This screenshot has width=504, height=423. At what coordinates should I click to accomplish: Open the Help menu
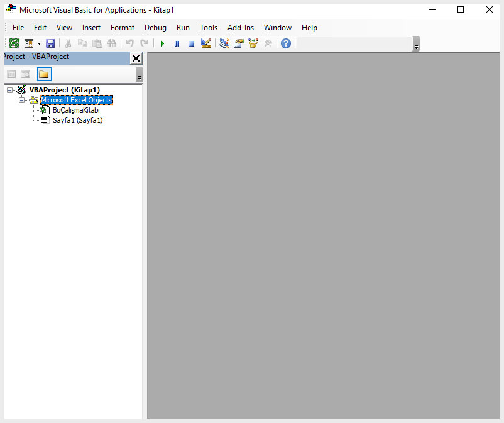click(309, 28)
